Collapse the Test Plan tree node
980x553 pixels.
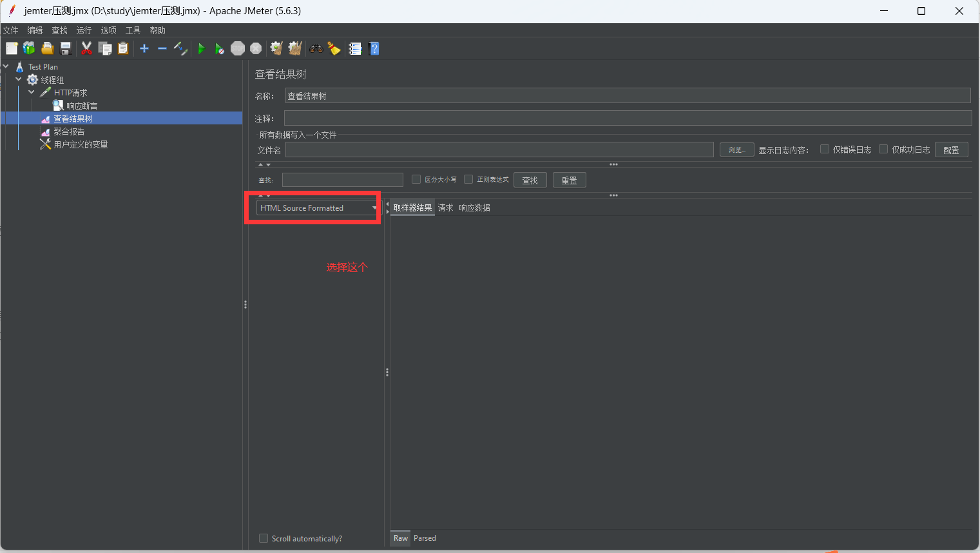point(6,66)
